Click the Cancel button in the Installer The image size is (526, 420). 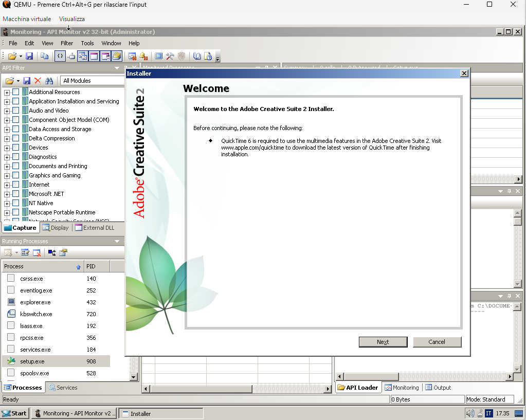coord(437,342)
